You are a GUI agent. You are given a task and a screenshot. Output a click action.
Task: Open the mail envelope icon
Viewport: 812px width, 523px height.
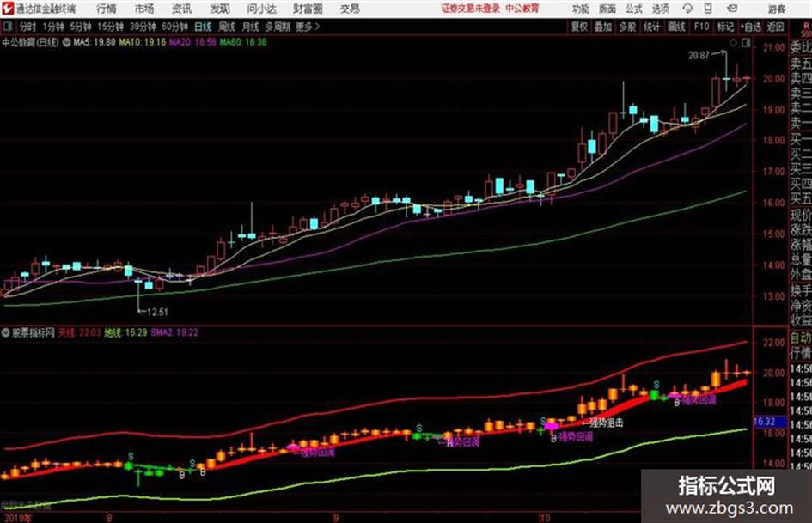[732, 9]
